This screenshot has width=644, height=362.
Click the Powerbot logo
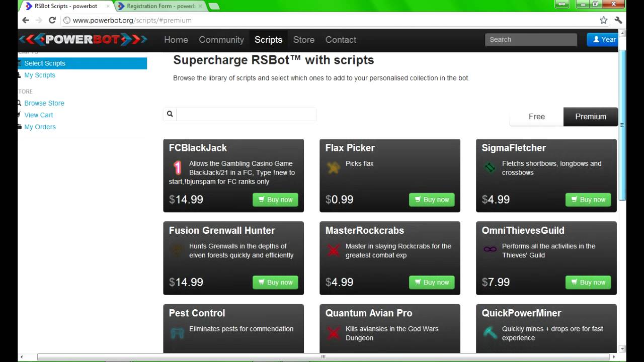(83, 39)
